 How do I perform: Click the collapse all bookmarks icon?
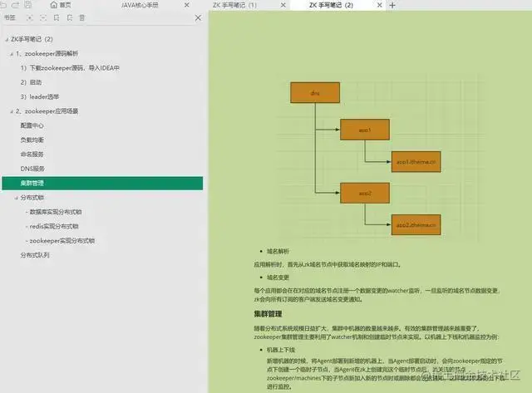43,17
